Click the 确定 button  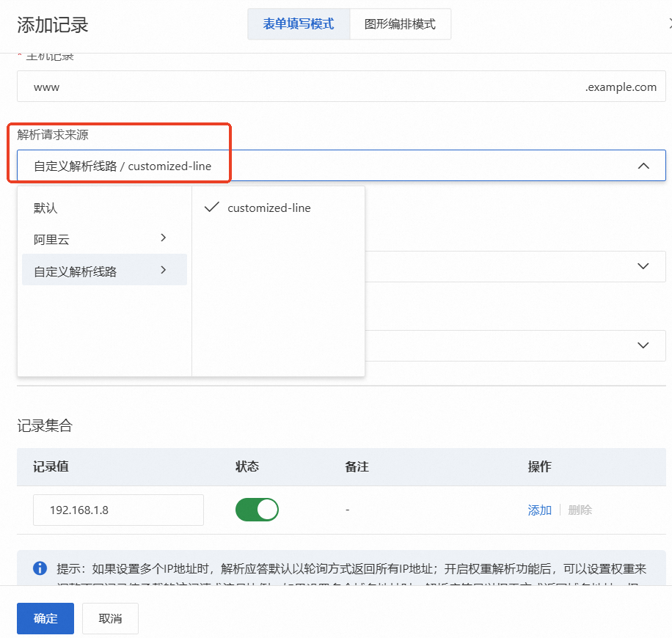click(x=45, y=618)
